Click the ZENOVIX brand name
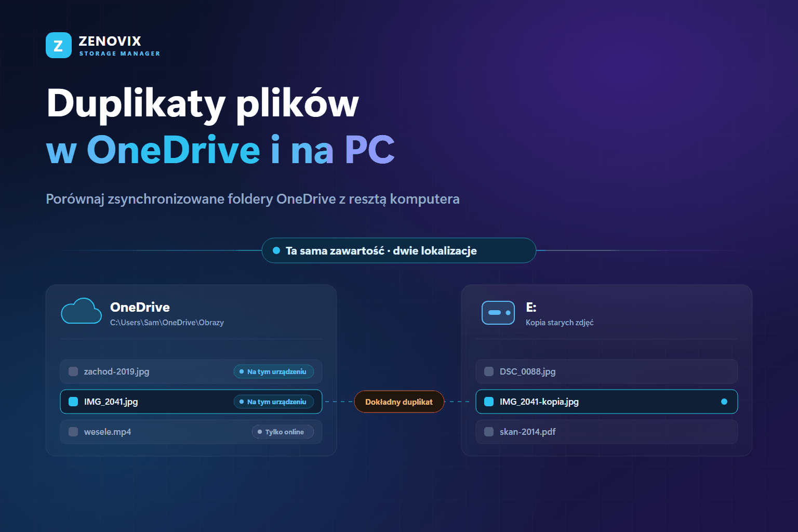This screenshot has height=532, width=798. (x=110, y=41)
